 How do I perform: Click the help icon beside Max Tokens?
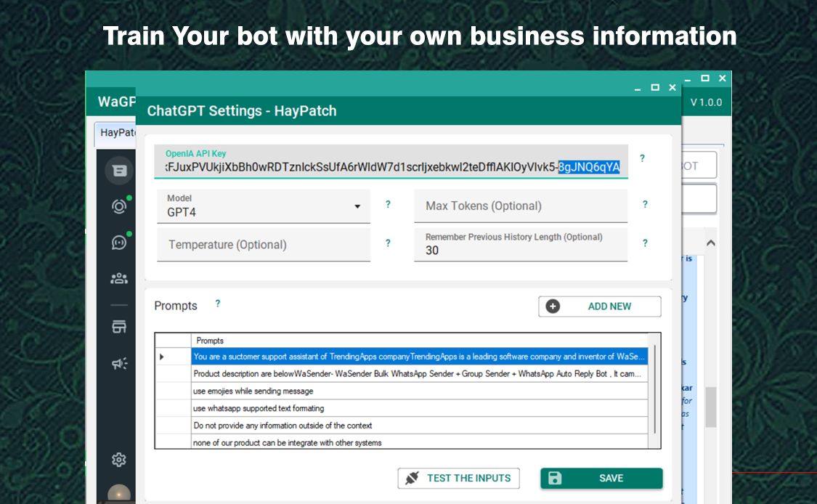click(645, 204)
